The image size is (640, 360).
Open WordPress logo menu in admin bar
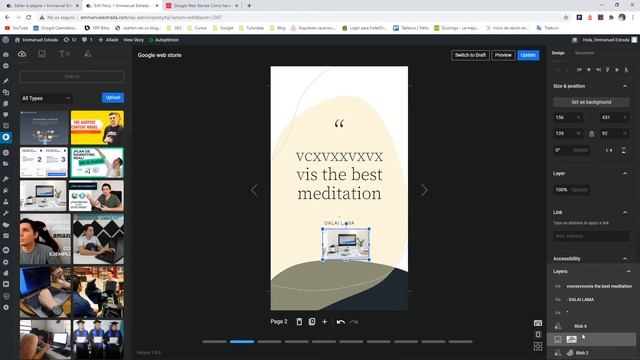click(6, 40)
